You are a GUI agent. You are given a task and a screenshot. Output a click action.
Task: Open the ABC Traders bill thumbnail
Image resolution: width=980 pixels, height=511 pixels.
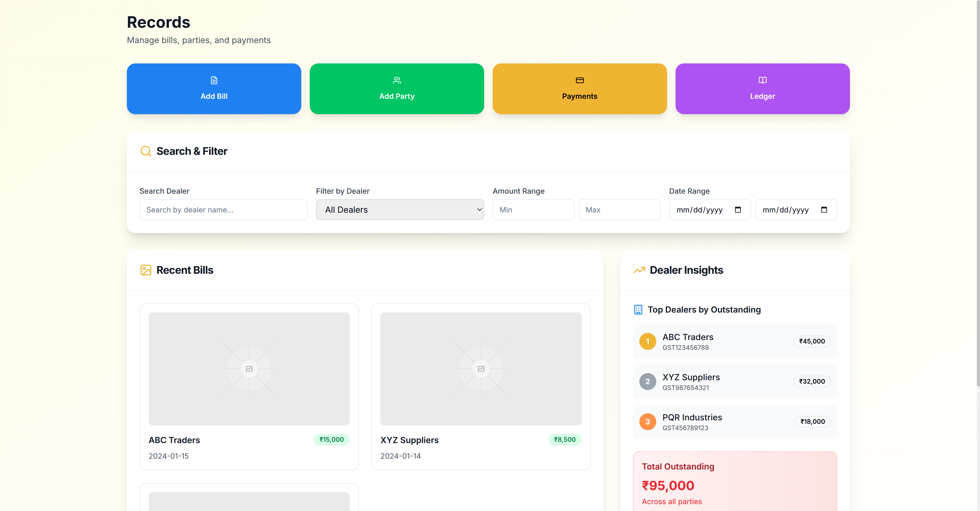(x=249, y=368)
